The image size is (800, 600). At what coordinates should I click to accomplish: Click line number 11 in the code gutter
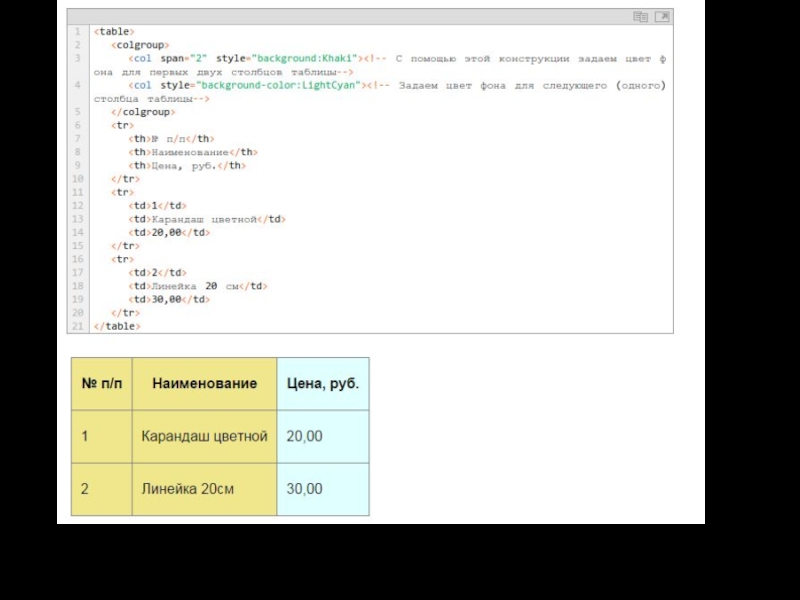[x=78, y=192]
